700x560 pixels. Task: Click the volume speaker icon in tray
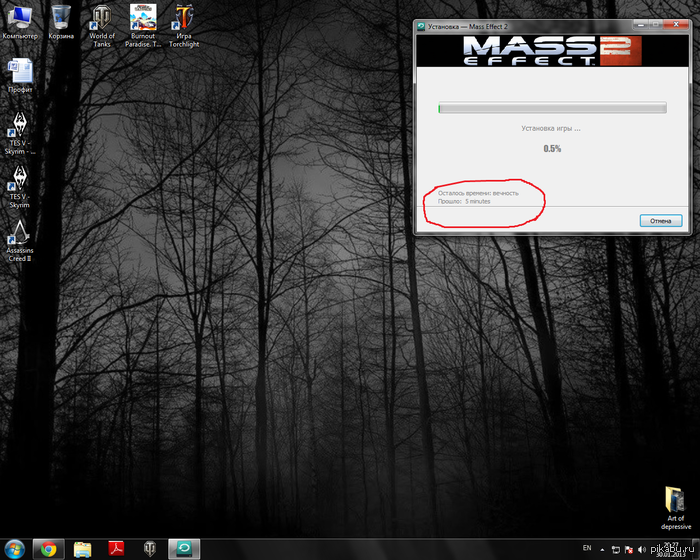pos(640,547)
